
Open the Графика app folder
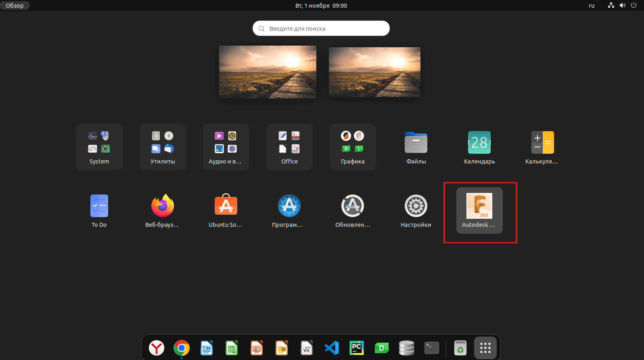[x=353, y=147]
